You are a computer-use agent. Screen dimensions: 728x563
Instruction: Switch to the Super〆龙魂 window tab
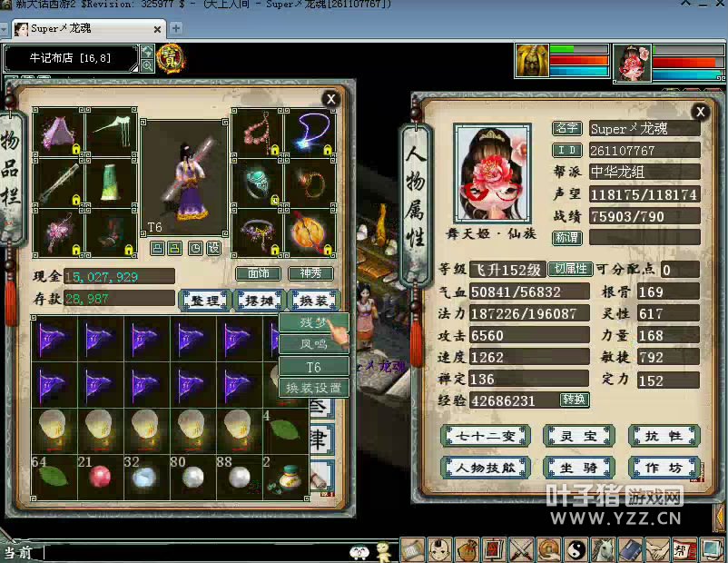pyautogui.click(x=83, y=28)
